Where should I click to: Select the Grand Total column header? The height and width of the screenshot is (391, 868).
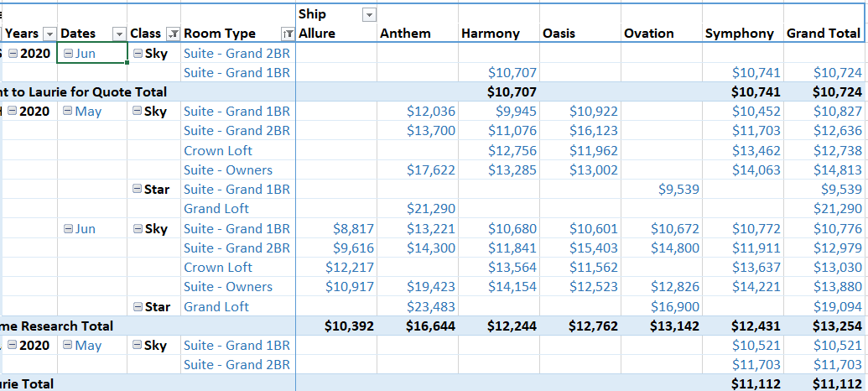click(x=824, y=34)
